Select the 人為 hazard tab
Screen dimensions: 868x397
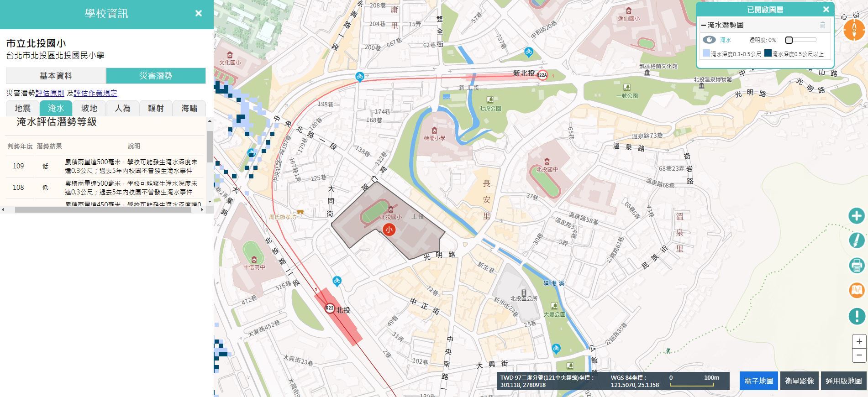[122, 108]
